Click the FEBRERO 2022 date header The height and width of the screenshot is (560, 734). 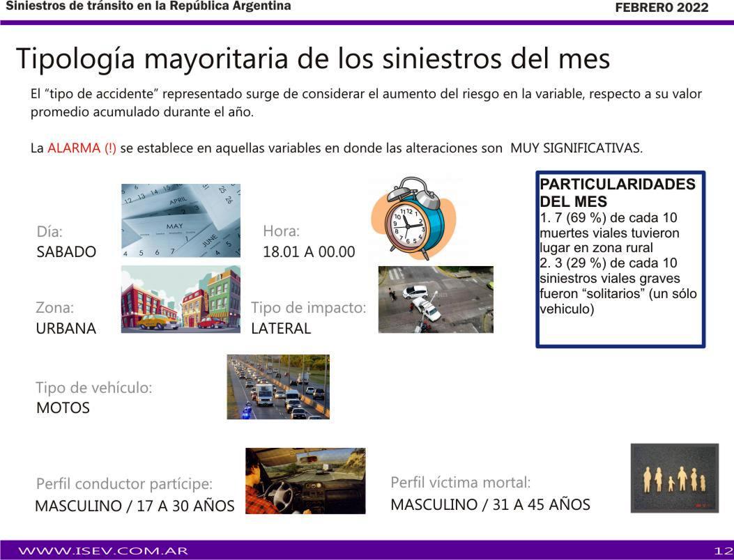point(662,8)
